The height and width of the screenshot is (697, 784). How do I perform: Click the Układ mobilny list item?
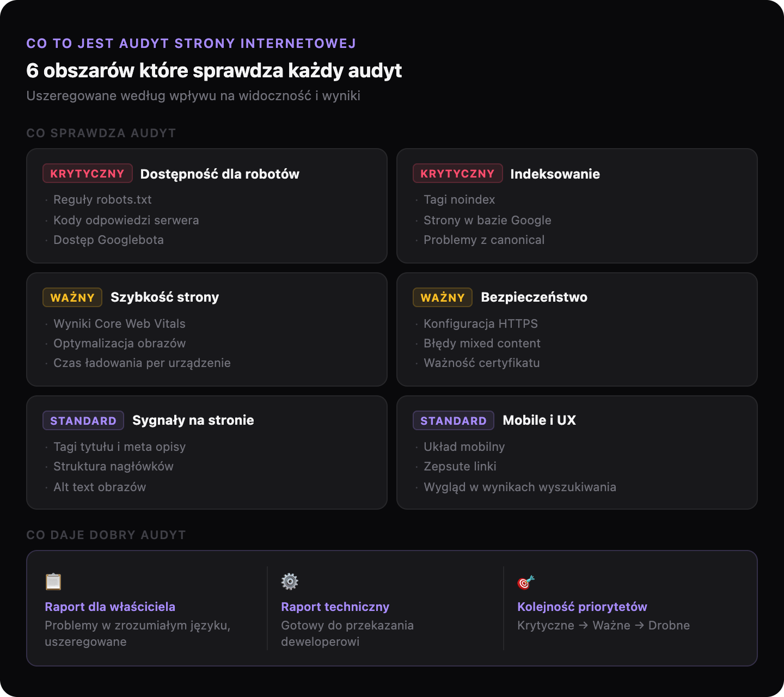tap(464, 447)
